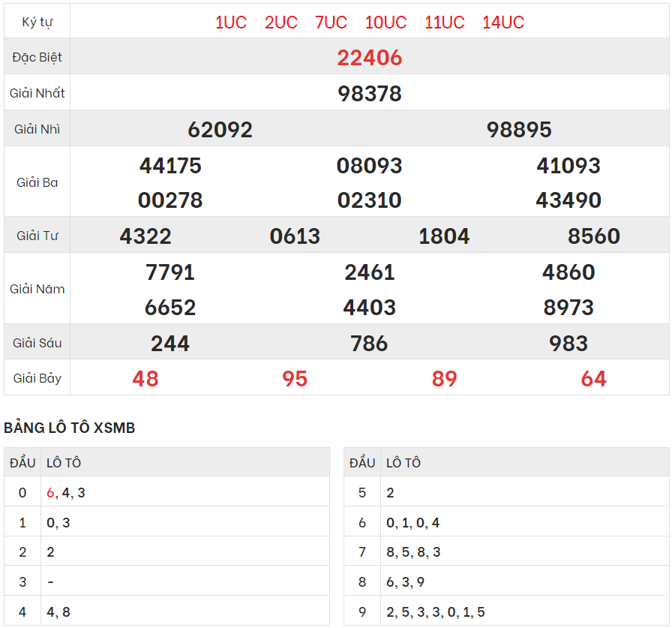Click the Giải Bảy row label
The image size is (672, 628).
[x=37, y=379]
